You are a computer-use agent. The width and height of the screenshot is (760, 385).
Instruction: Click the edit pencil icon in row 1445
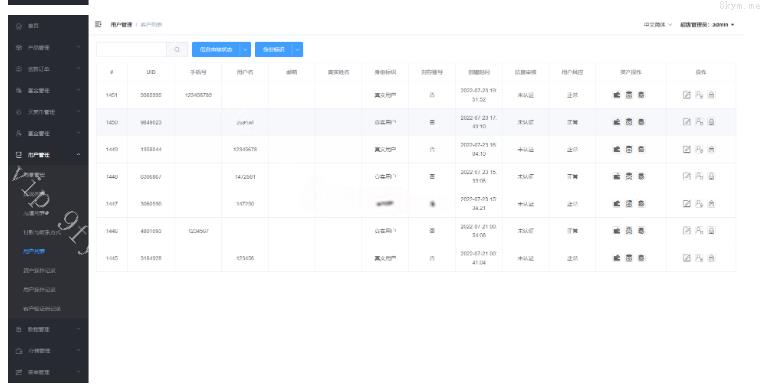click(x=686, y=258)
